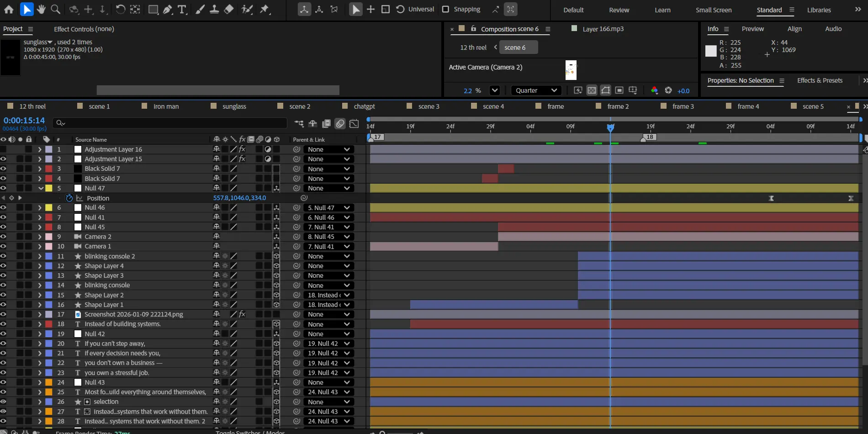Open the Preview panel tab
Image resolution: width=868 pixels, height=434 pixels.
point(752,29)
